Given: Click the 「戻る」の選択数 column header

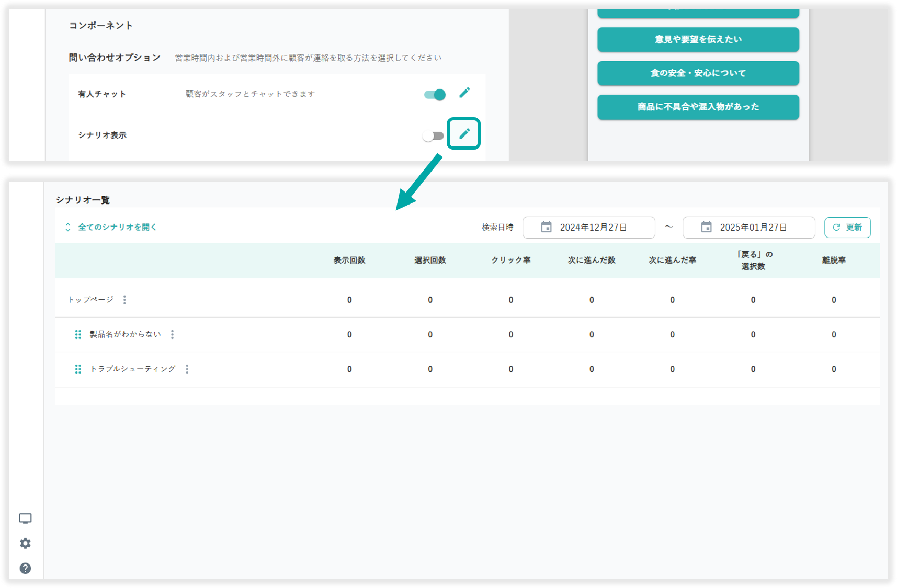Looking at the screenshot, I should [753, 260].
